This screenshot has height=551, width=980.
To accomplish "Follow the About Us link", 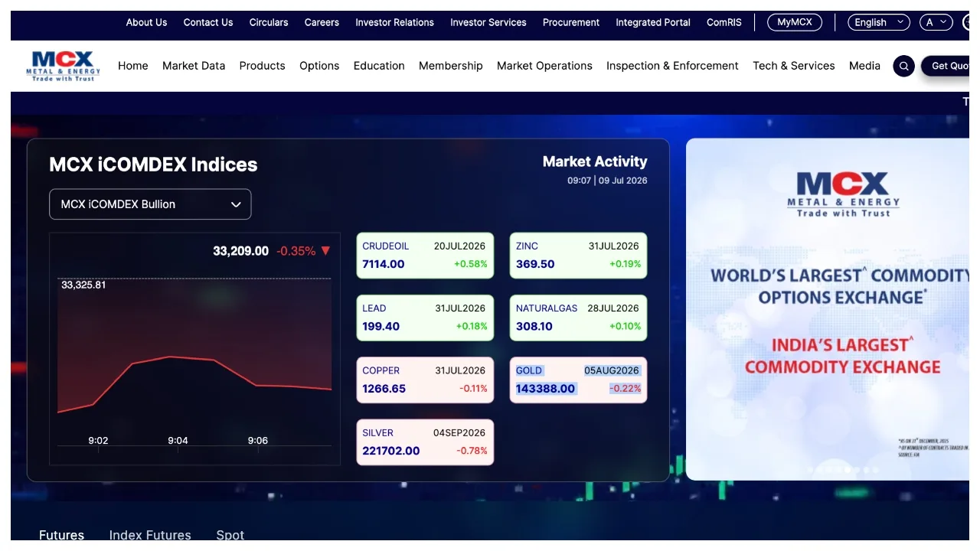I will pos(146,22).
